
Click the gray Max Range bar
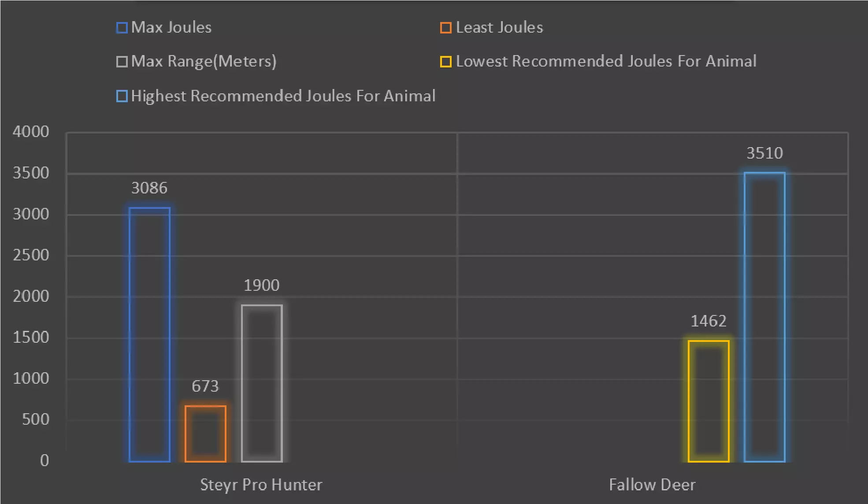point(262,383)
